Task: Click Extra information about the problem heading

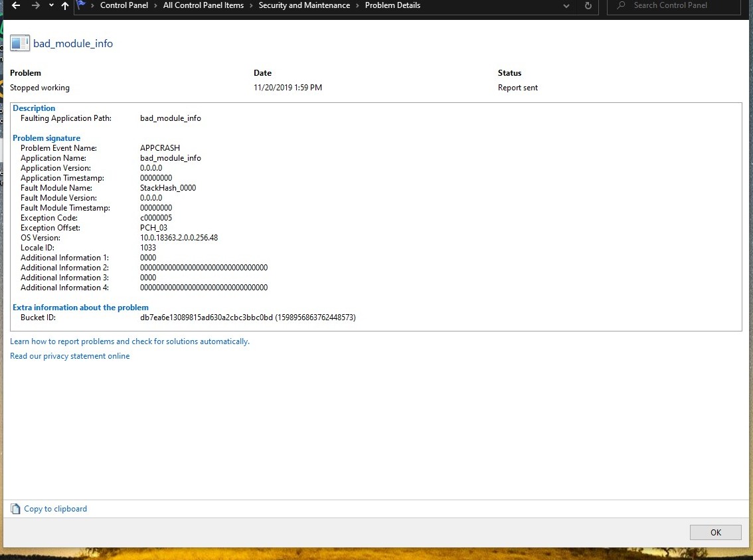Action: tap(80, 308)
